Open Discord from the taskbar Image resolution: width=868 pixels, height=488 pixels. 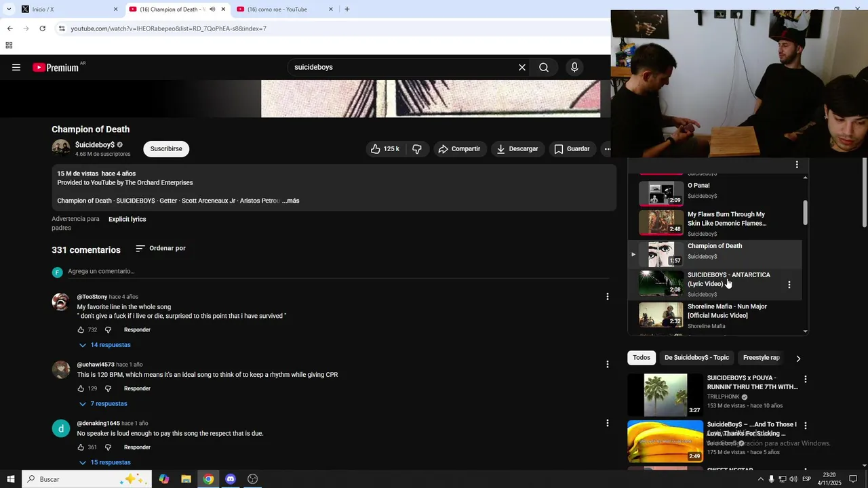click(231, 479)
